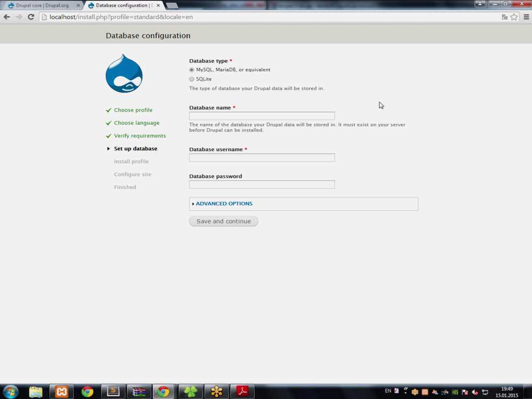Click the Action Center flag tray icon

(465, 392)
